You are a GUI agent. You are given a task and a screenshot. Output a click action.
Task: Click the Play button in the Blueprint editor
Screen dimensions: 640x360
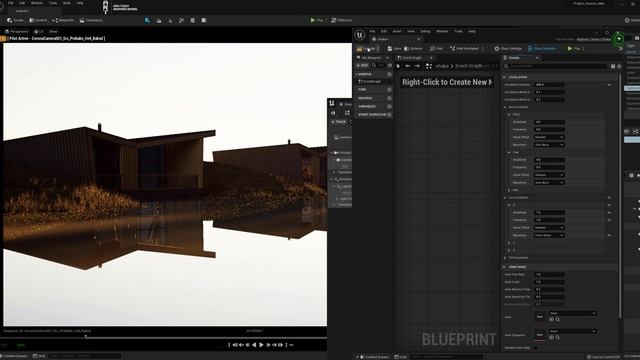(573, 49)
